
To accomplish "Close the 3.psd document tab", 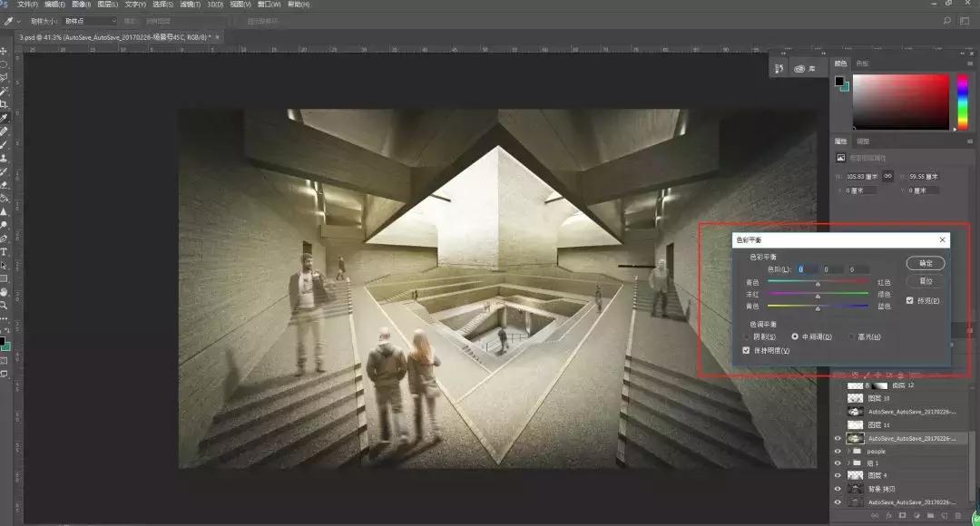I will tap(218, 37).
